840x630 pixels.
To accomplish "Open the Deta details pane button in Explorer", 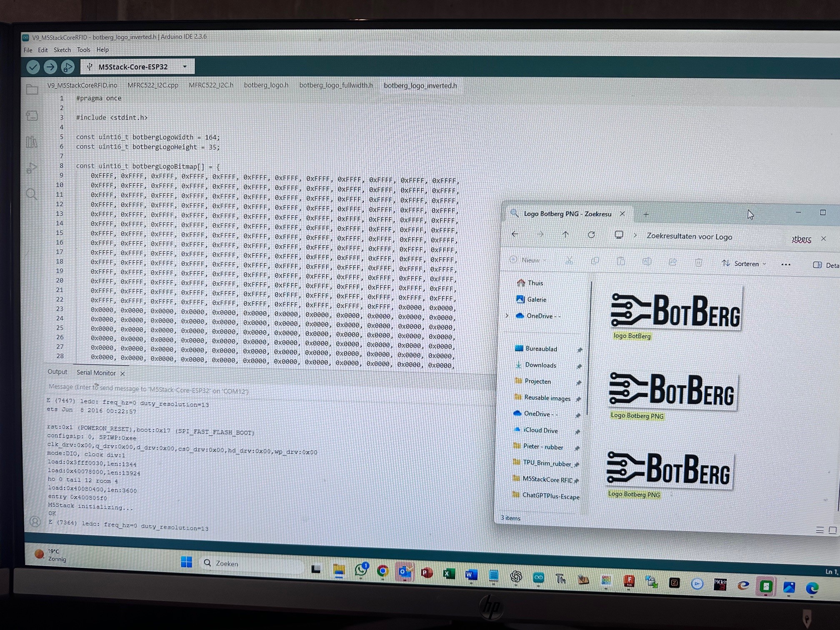I will pos(826,265).
